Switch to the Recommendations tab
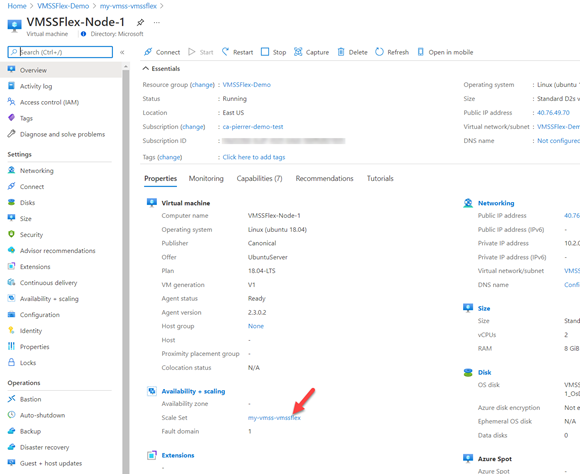 pyautogui.click(x=324, y=178)
